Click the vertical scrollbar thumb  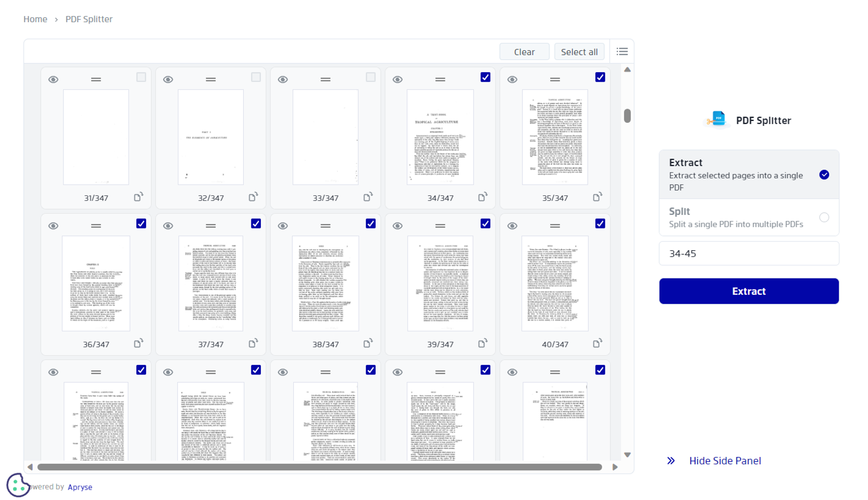[x=627, y=116]
